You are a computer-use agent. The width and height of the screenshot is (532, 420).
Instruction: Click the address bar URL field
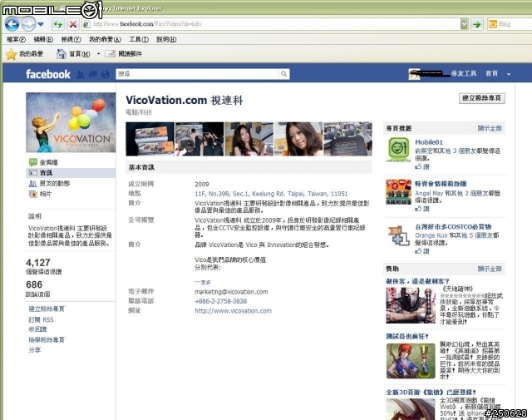pyautogui.click(x=272, y=24)
